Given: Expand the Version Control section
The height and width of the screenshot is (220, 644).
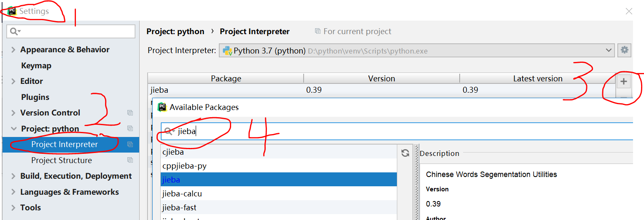Looking at the screenshot, I should click(x=13, y=113).
